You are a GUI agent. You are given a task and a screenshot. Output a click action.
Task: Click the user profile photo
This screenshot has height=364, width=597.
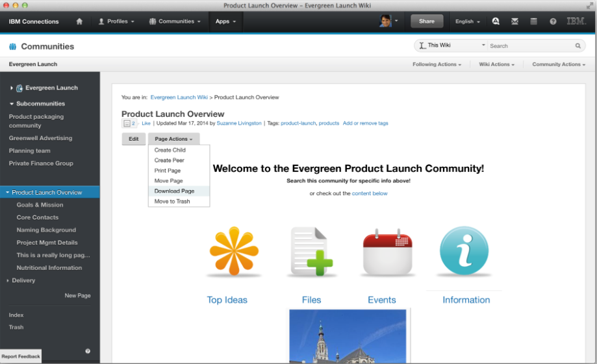[385, 21]
